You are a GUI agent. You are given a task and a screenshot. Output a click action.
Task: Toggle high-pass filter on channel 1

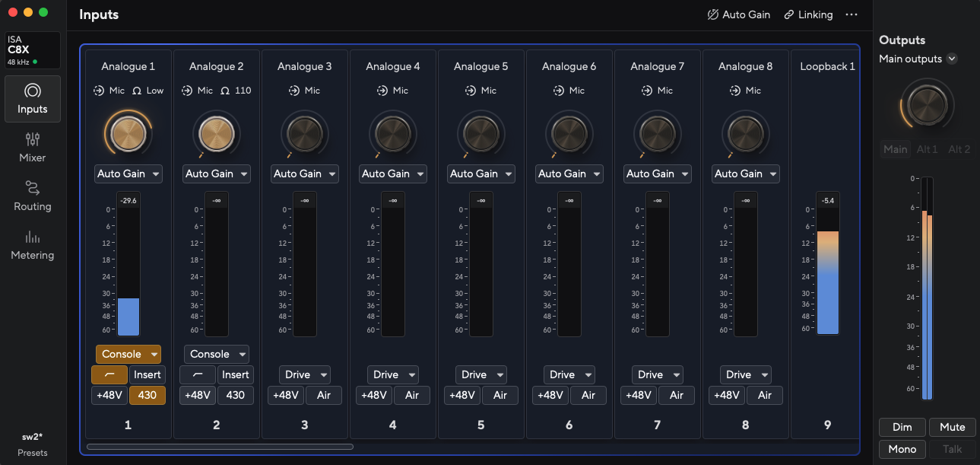tap(109, 374)
